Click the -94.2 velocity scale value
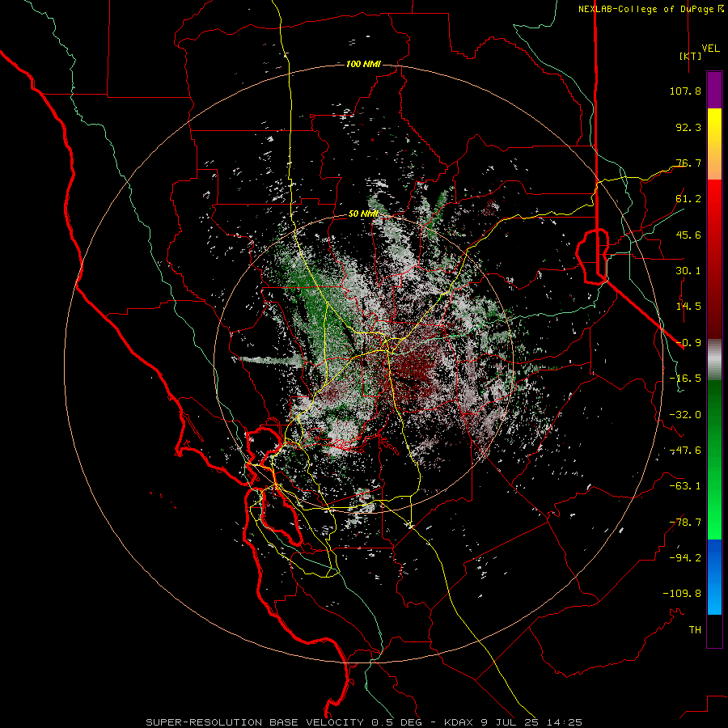 685,558
